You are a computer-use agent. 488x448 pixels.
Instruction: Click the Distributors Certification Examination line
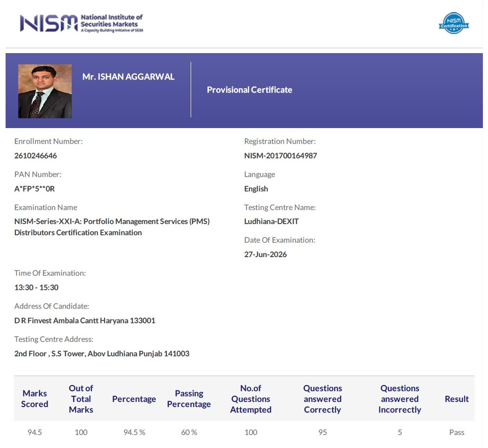click(x=78, y=232)
